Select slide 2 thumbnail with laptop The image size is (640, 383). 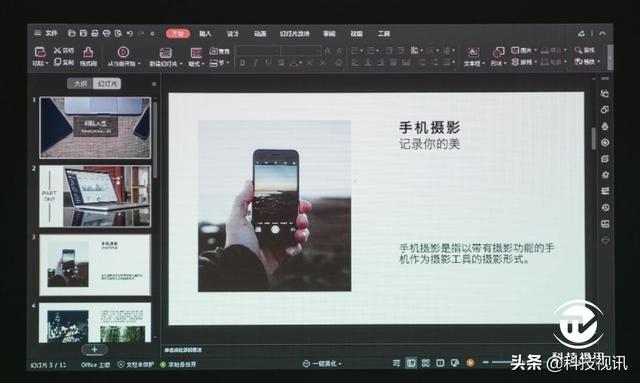pos(95,196)
